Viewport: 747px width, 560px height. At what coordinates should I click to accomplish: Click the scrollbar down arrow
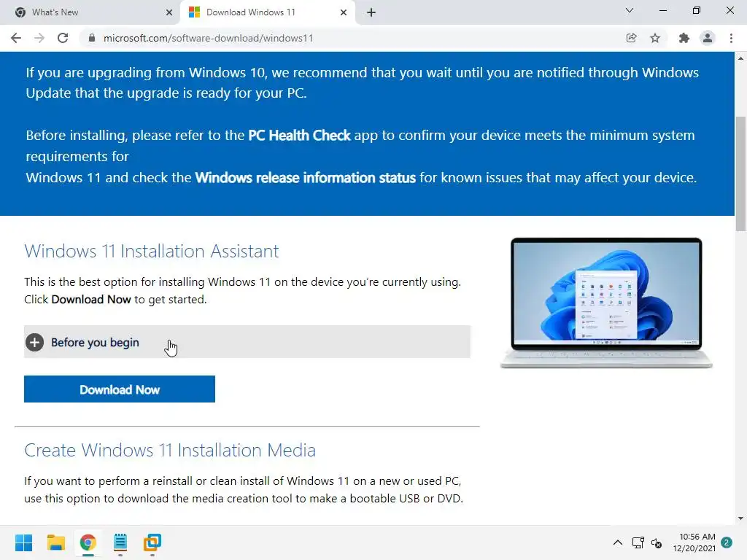pyautogui.click(x=740, y=518)
